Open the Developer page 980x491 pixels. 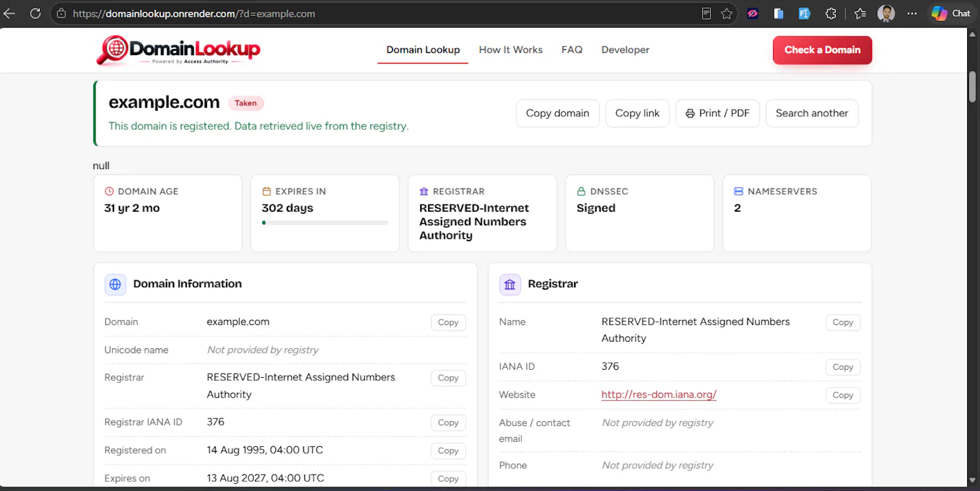tap(625, 50)
